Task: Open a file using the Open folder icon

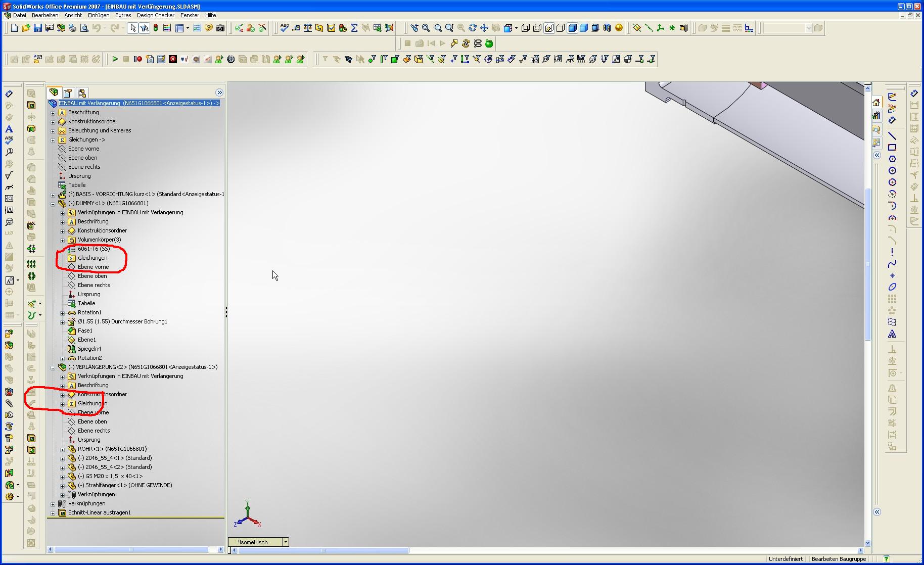Action: [26, 28]
